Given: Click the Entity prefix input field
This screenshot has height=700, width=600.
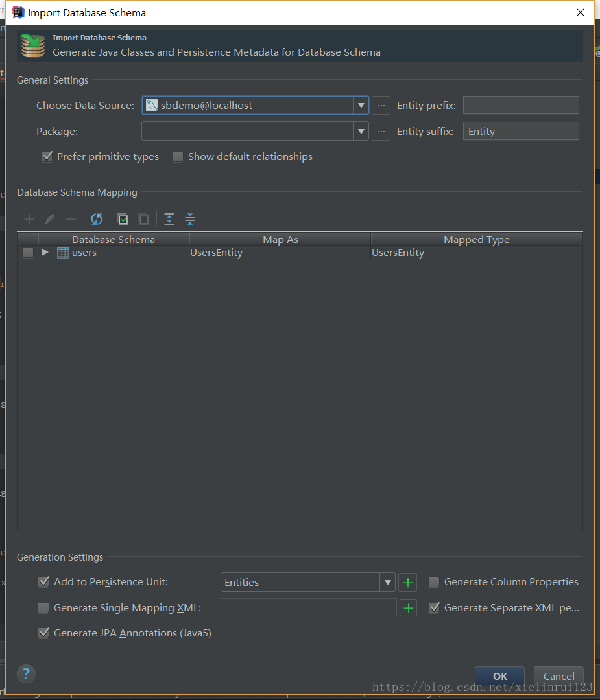Looking at the screenshot, I should pos(520,105).
